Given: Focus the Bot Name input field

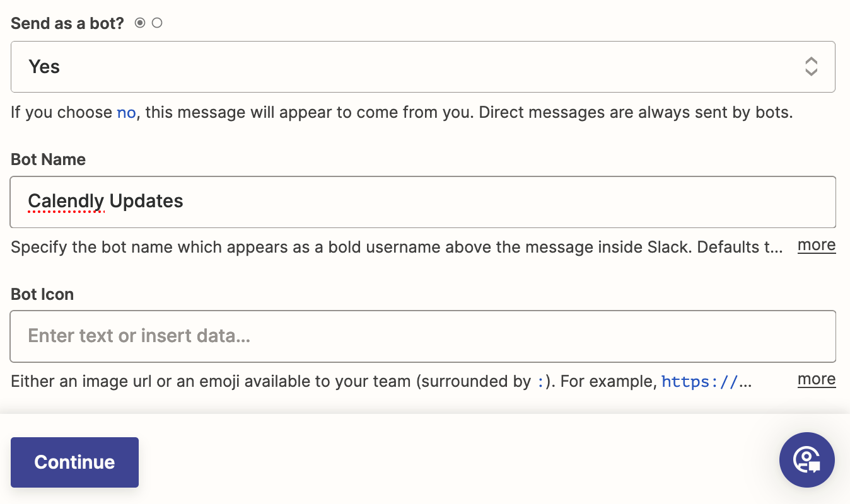Looking at the screenshot, I should point(423,202).
